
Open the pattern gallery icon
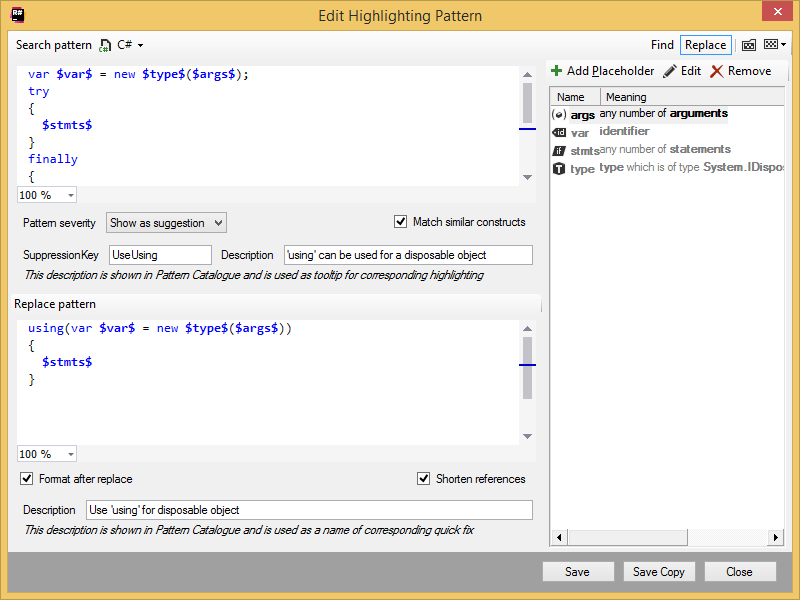point(773,44)
